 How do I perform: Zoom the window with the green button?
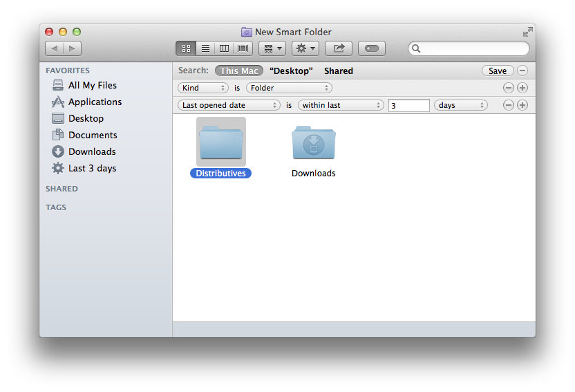pos(77,32)
